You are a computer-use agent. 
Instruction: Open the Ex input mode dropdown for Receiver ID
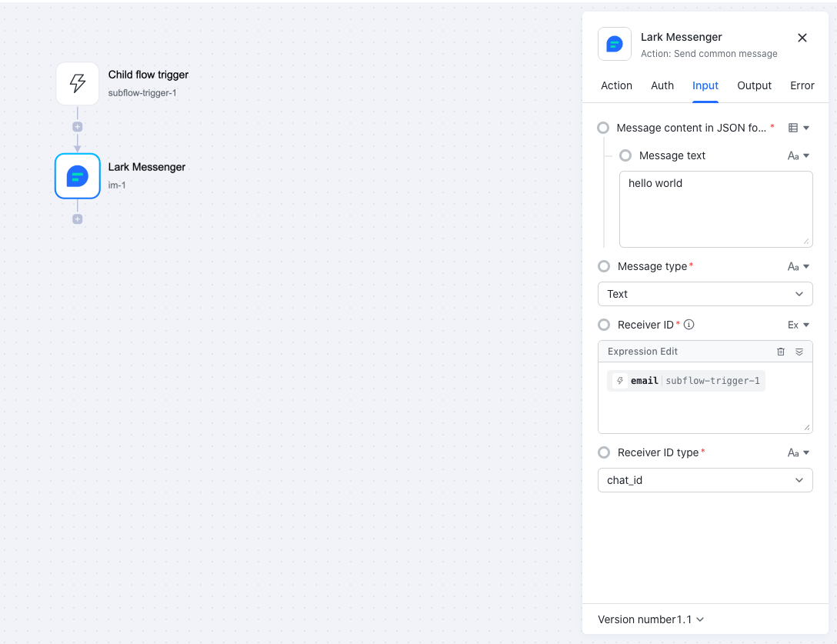[799, 325]
